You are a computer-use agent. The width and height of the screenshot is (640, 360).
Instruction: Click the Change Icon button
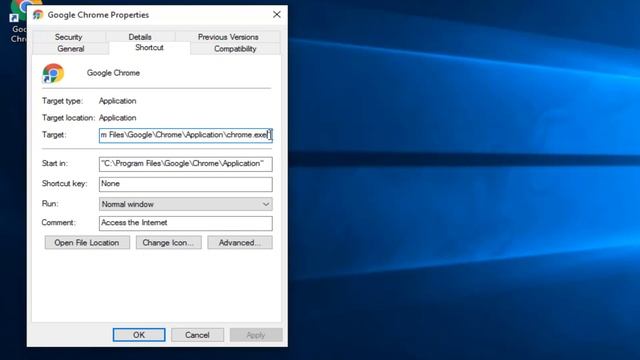(169, 242)
